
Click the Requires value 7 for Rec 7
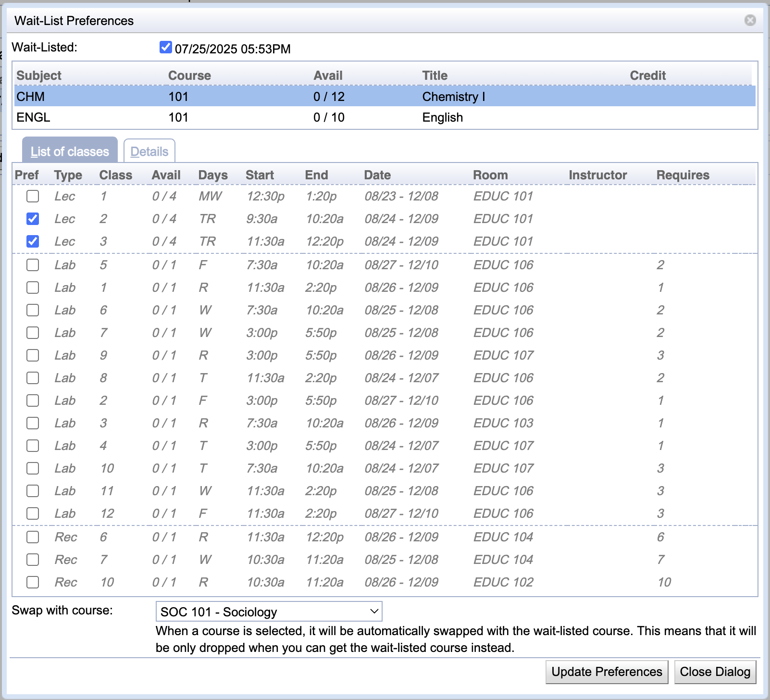tap(661, 560)
